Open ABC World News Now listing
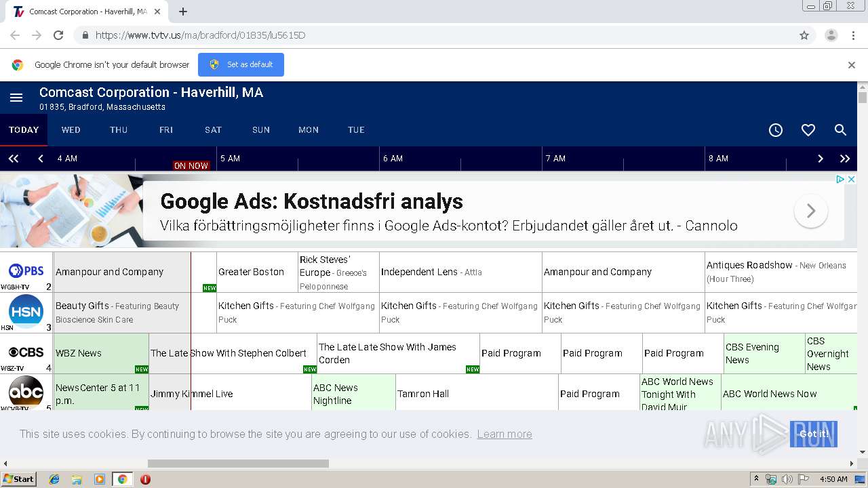The image size is (868, 488). [x=789, y=393]
